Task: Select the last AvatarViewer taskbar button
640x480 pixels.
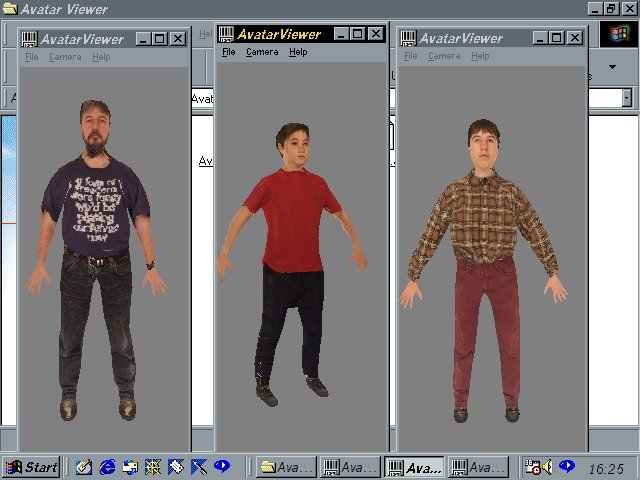Action: click(x=478, y=467)
